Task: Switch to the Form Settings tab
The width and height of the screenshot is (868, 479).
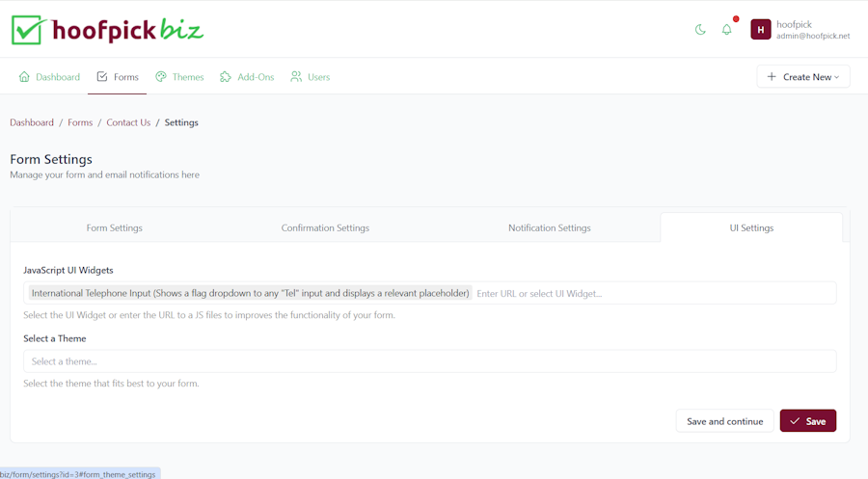Action: point(114,227)
